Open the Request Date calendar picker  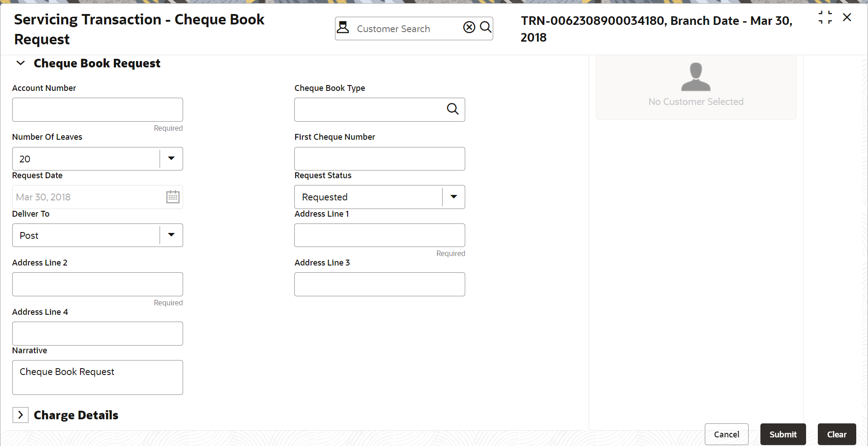(173, 197)
